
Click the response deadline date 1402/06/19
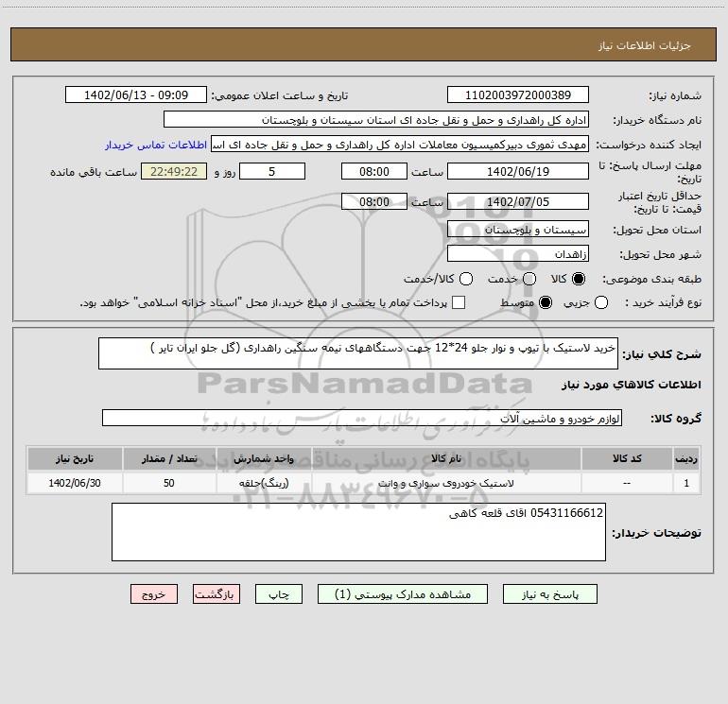pyautogui.click(x=518, y=171)
